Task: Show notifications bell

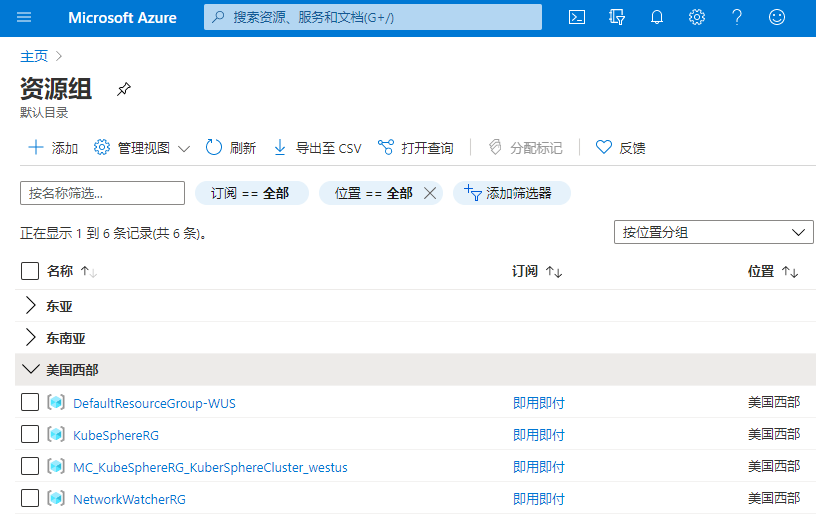Action: [x=657, y=18]
